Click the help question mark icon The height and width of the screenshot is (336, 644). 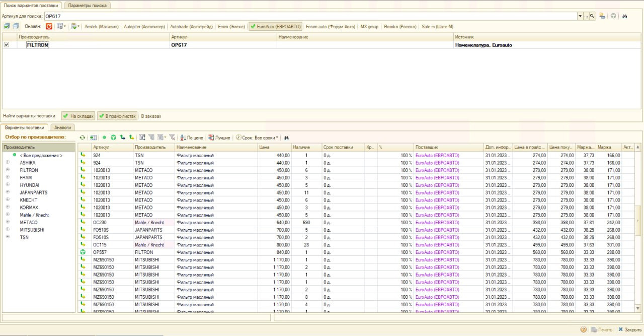pos(584,329)
